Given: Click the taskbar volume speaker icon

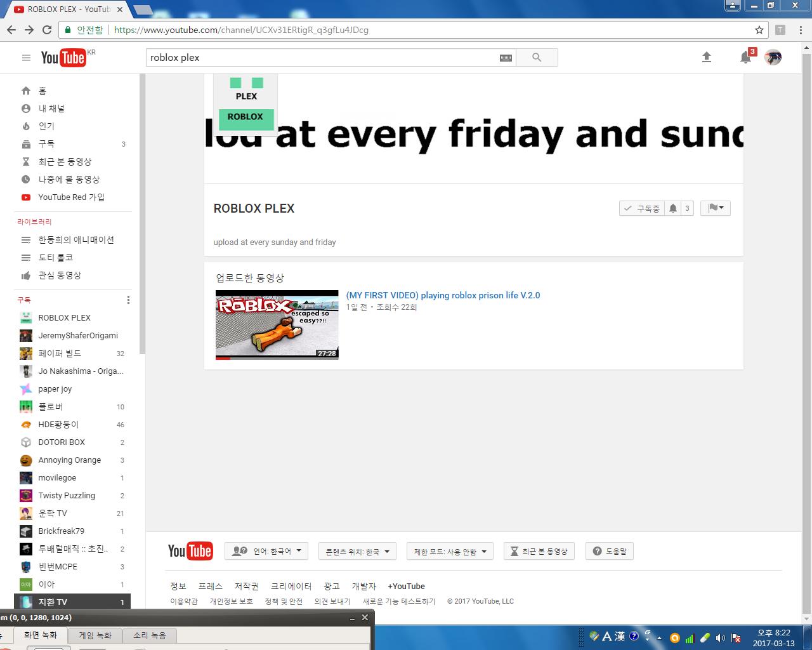Looking at the screenshot, I should pyautogui.click(x=721, y=637).
